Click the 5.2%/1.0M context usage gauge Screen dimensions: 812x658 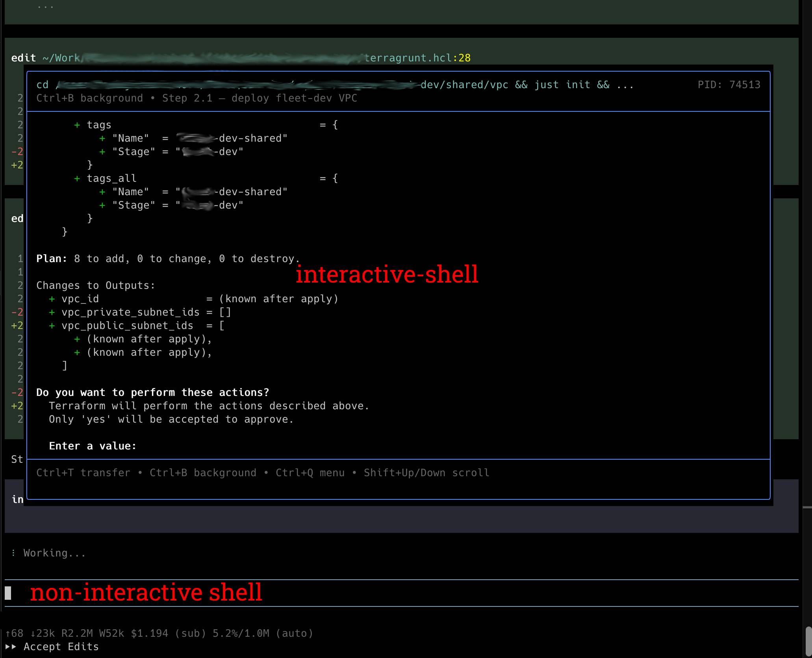tap(241, 633)
